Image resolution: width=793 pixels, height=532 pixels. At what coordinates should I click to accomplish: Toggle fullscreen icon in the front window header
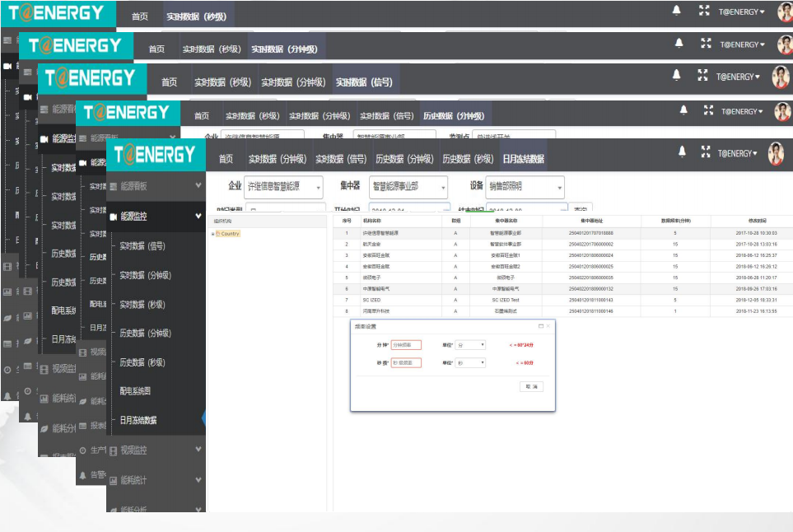pos(704,152)
